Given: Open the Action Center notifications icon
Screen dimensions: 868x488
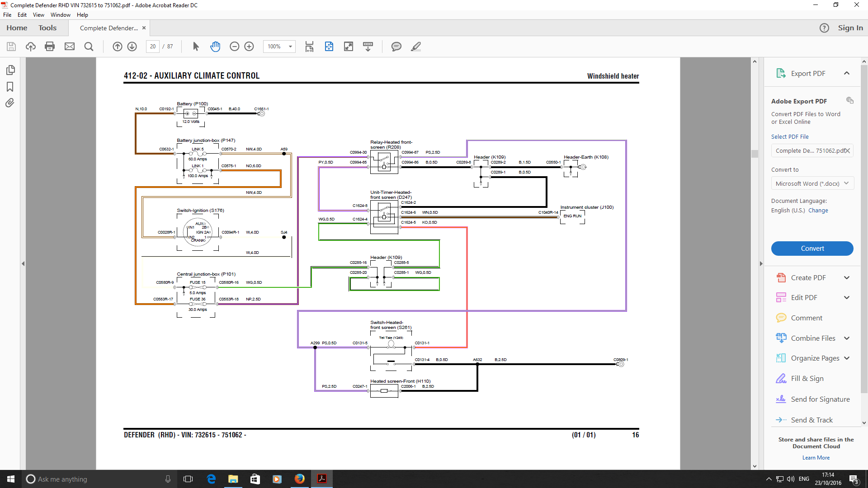Looking at the screenshot, I should click(854, 479).
